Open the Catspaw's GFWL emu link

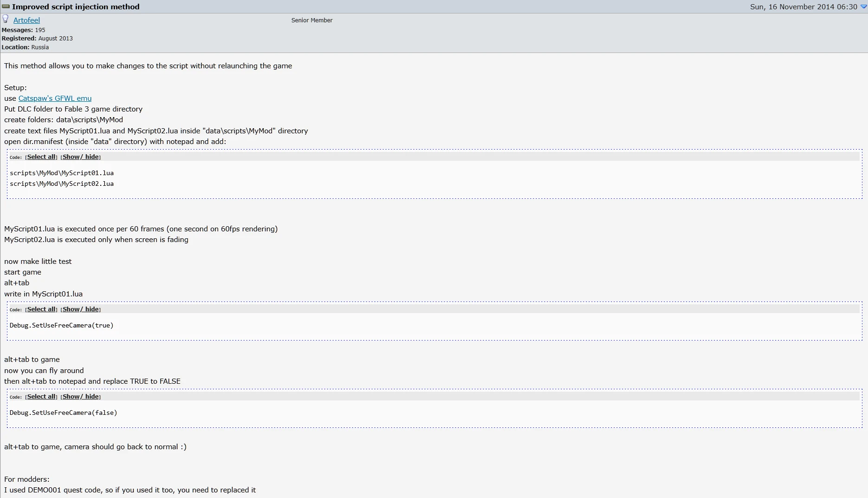pos(55,98)
